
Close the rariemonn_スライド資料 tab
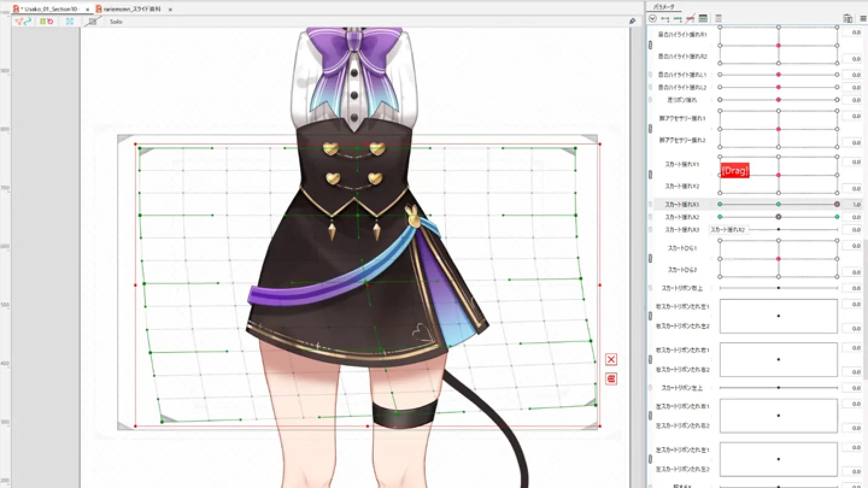coord(169,10)
